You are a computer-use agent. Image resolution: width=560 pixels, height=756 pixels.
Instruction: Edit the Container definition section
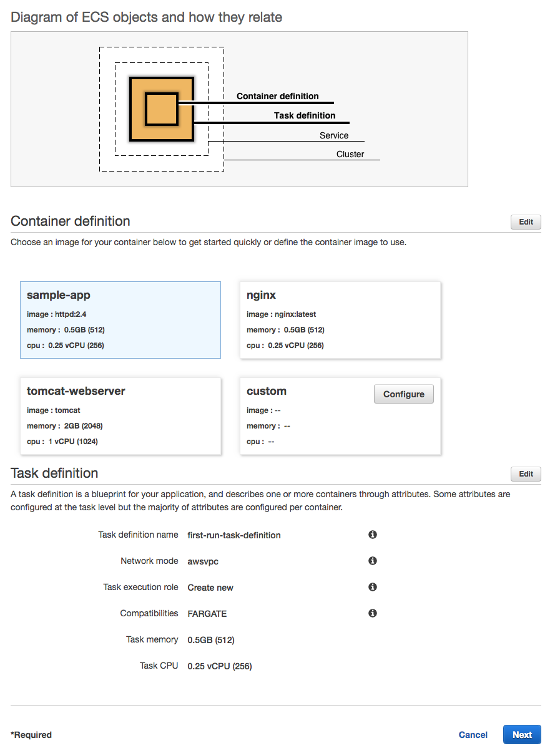pyautogui.click(x=526, y=222)
